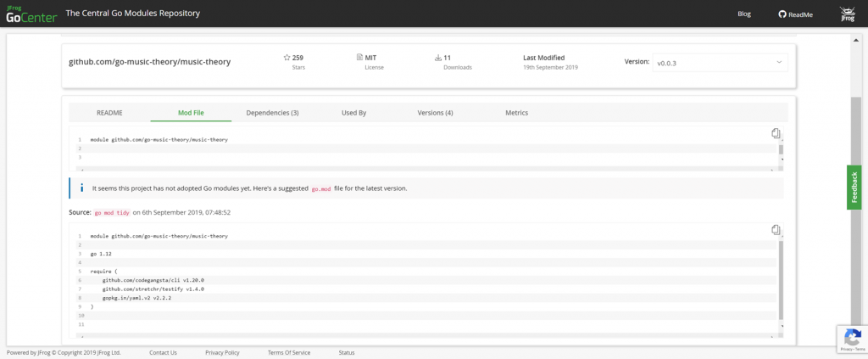
Task: Click the JFrog frog icon in header
Action: (x=846, y=14)
